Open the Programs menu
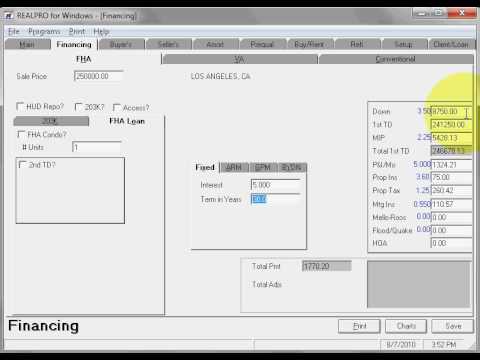Viewport: 480px width, 360px height. [44, 32]
